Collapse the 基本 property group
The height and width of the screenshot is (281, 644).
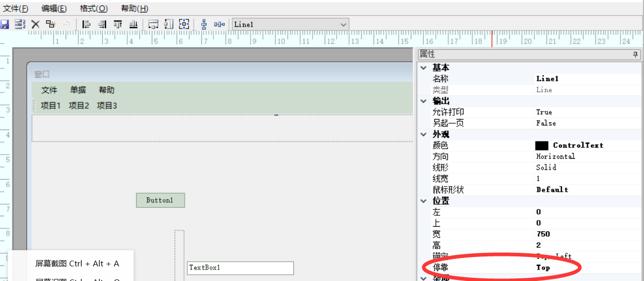424,68
